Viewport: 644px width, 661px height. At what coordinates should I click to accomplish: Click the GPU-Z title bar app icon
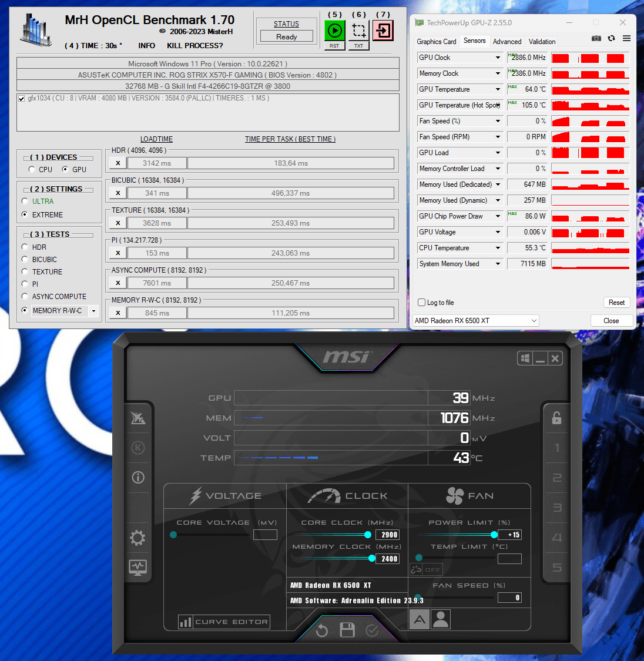coord(419,23)
